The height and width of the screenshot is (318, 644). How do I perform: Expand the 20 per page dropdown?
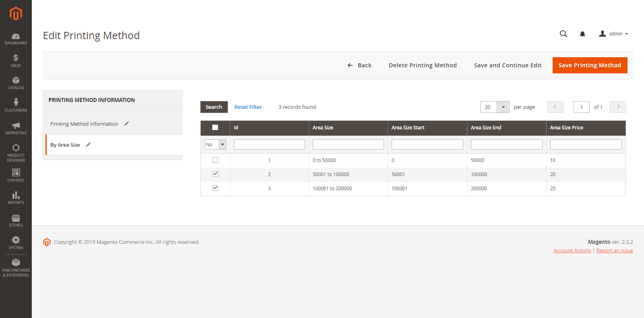click(495, 107)
